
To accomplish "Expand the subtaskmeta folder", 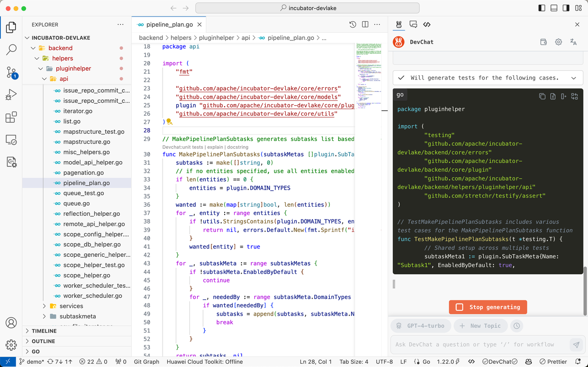I will 45,316.
